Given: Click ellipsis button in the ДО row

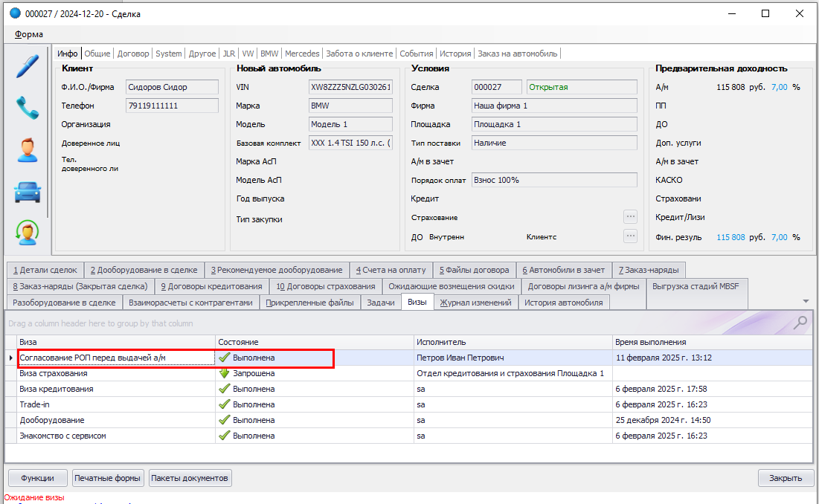Looking at the screenshot, I should coord(630,236).
